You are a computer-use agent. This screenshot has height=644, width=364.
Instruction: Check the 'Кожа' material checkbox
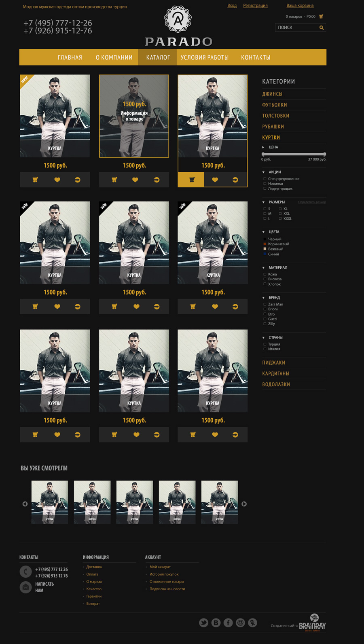pos(265,274)
